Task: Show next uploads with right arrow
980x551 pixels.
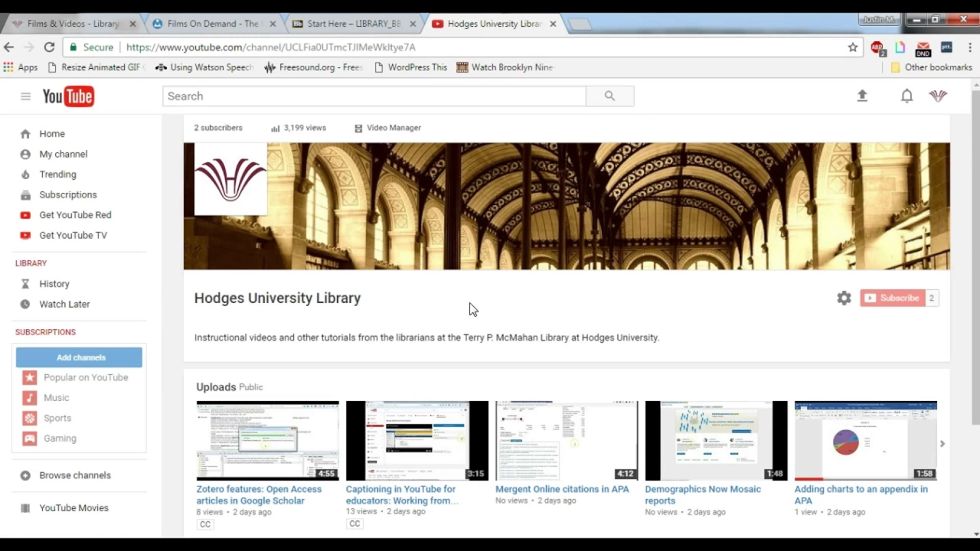Action: pos(942,444)
